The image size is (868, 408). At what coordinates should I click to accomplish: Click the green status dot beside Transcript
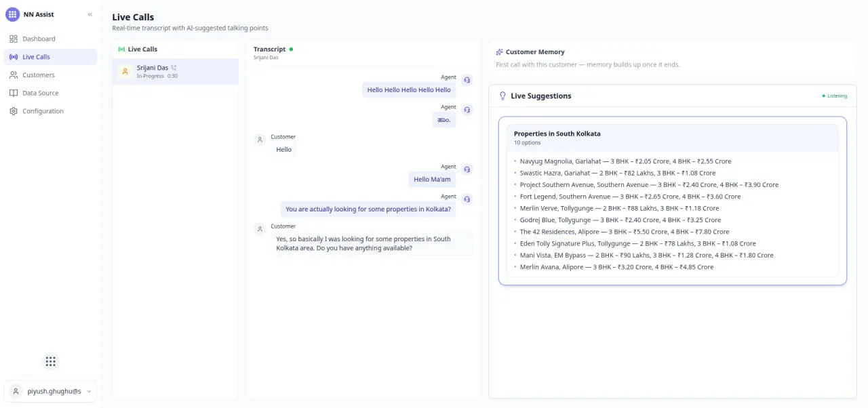click(292, 49)
